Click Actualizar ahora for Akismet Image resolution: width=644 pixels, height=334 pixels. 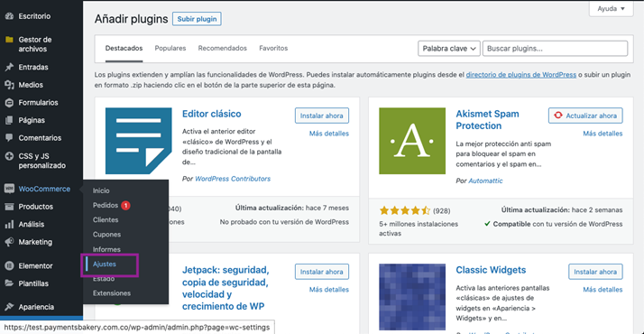(585, 116)
